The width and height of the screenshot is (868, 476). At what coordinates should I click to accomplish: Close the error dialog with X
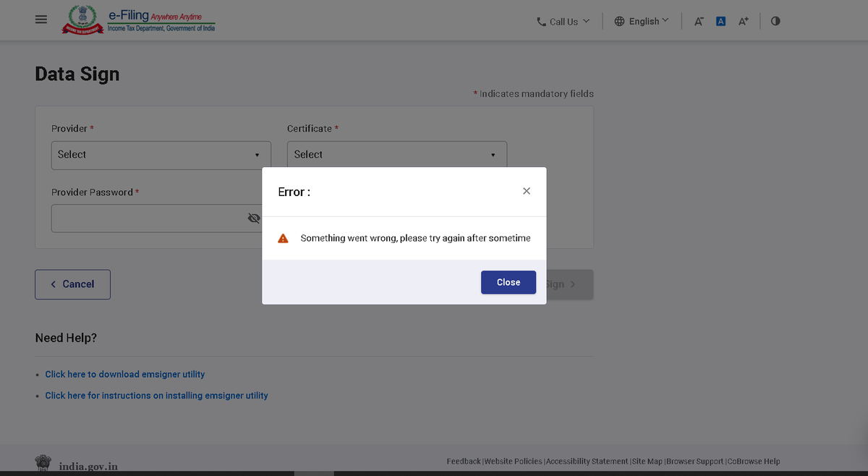click(527, 191)
